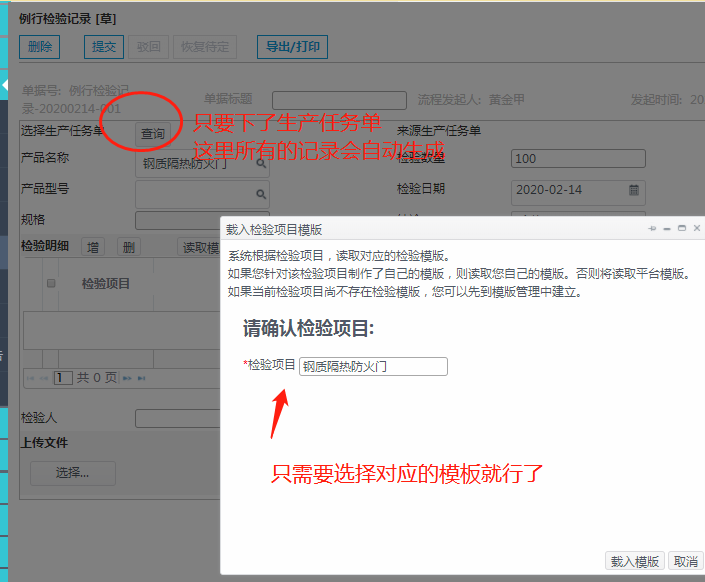Click the search icon in 产品名称 field
The image size is (705, 582).
(x=261, y=163)
